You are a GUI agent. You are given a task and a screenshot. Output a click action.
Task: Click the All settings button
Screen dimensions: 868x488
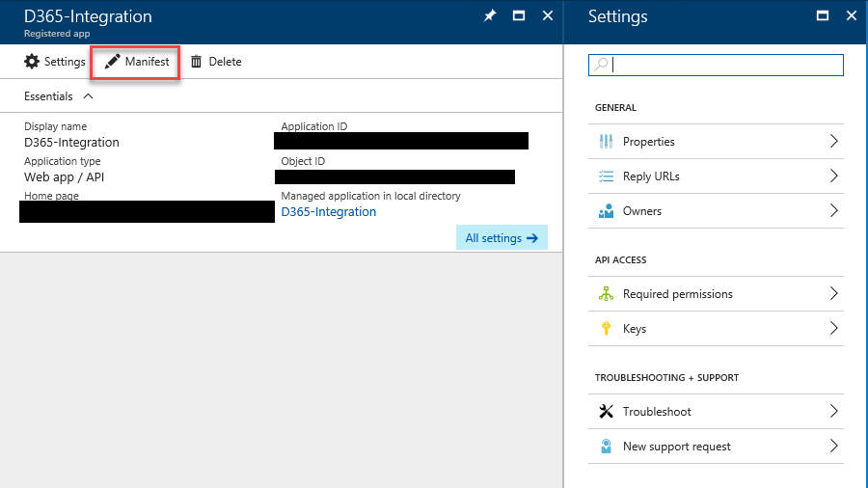[502, 237]
